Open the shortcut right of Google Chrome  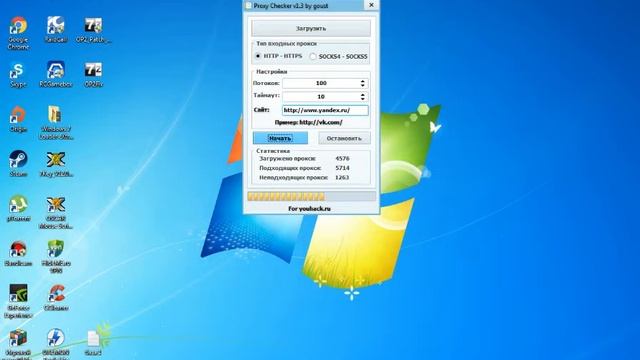coord(56,26)
